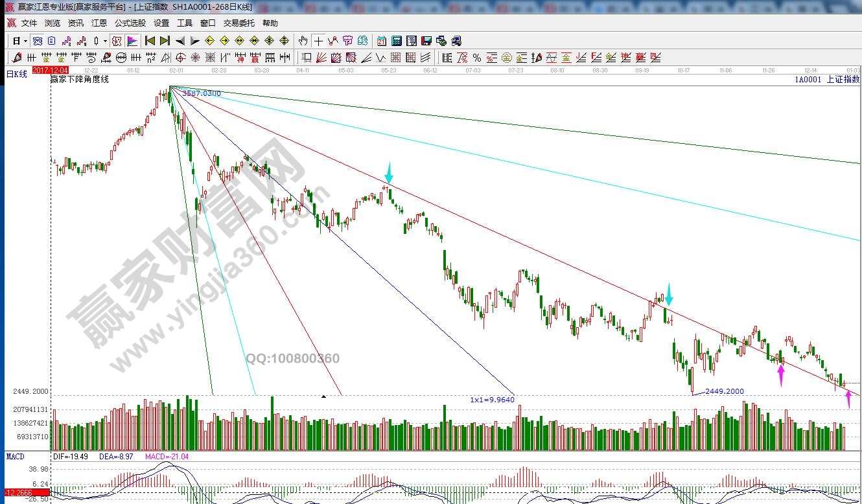Click the floppy disk save icon
The image size is (862, 504).
point(426,41)
